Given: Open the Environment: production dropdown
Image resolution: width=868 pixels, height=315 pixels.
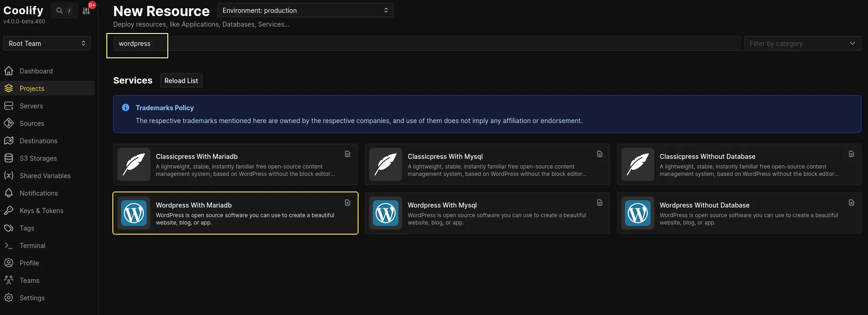Looking at the screenshot, I should 305,11.
